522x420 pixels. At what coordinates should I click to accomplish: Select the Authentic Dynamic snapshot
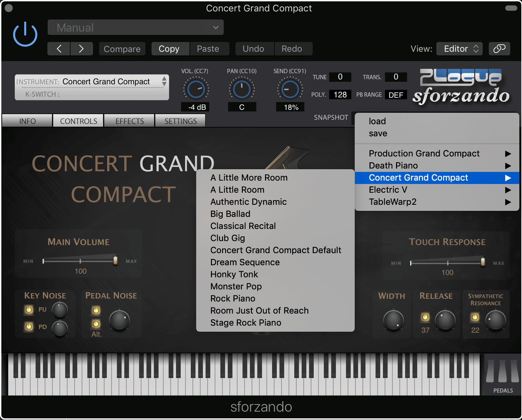click(x=275, y=202)
